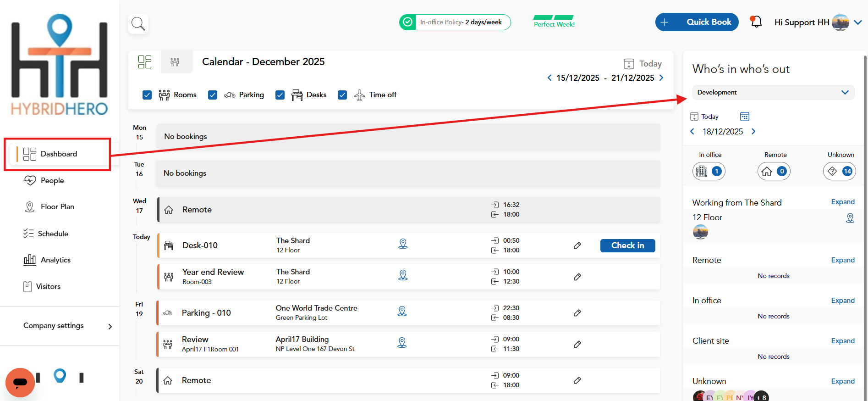Screen dimensions: 868x401
Task: Select the Unknown count badge
Action: pos(840,171)
